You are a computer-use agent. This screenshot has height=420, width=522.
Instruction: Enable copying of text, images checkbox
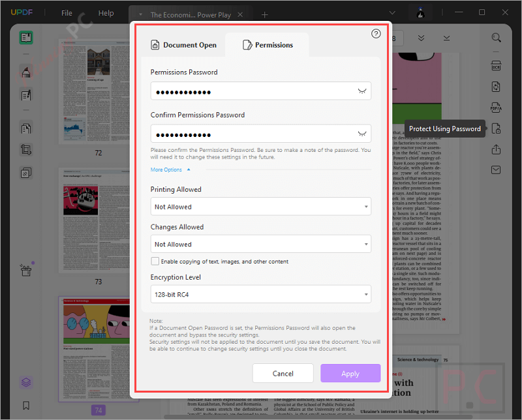155,262
